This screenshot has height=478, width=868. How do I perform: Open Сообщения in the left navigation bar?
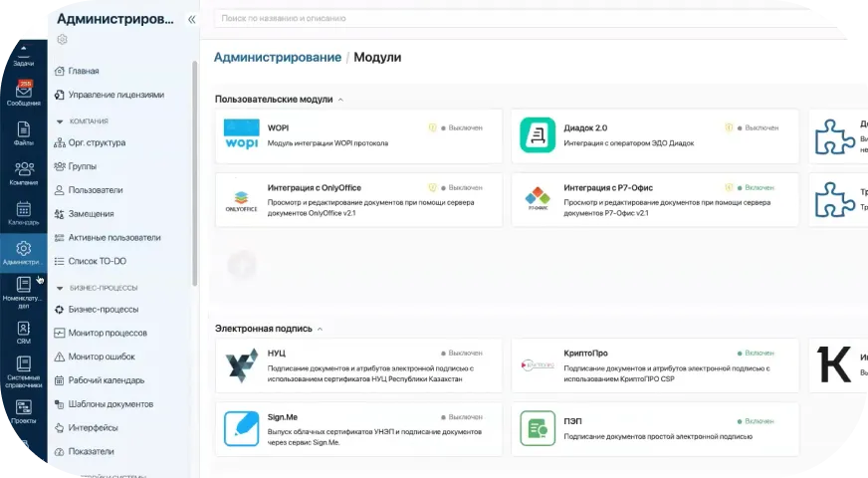coord(24,93)
